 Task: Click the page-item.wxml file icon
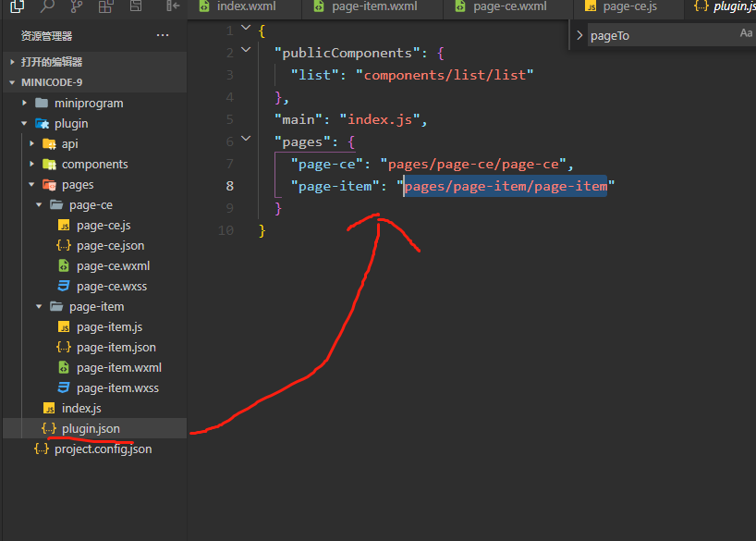click(64, 368)
